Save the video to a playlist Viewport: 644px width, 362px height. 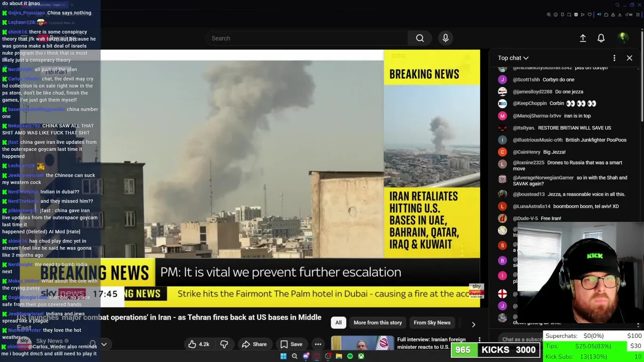click(291, 344)
